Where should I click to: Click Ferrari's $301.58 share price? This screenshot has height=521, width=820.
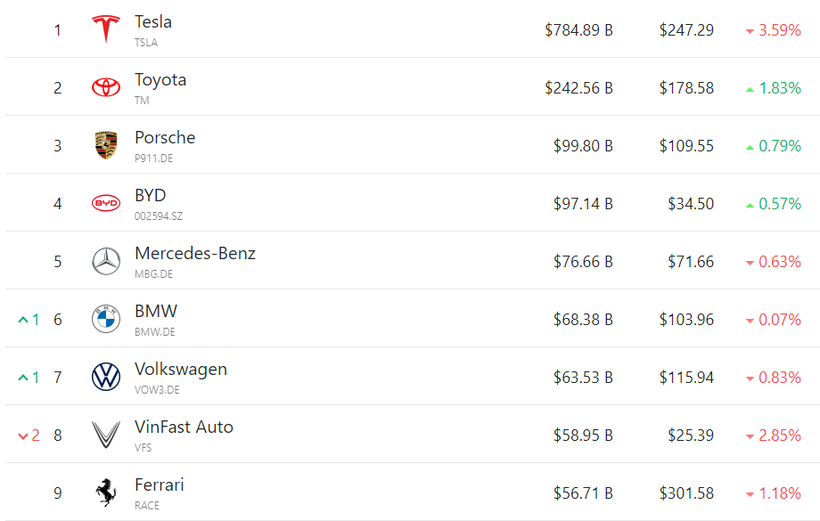click(686, 493)
